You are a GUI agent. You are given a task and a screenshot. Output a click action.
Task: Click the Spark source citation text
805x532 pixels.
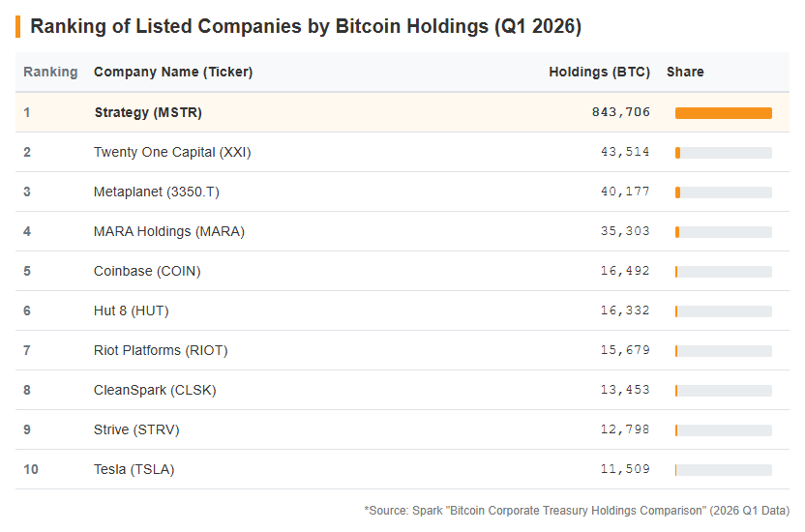(x=577, y=511)
